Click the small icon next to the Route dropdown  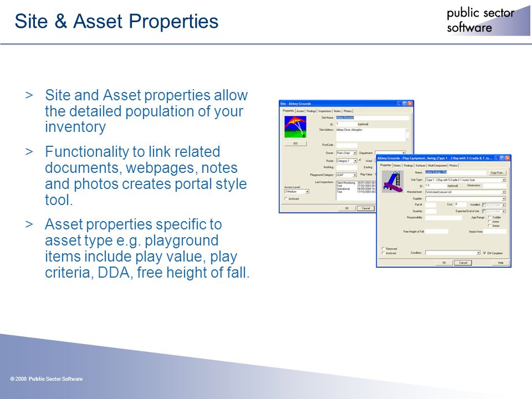(x=360, y=160)
